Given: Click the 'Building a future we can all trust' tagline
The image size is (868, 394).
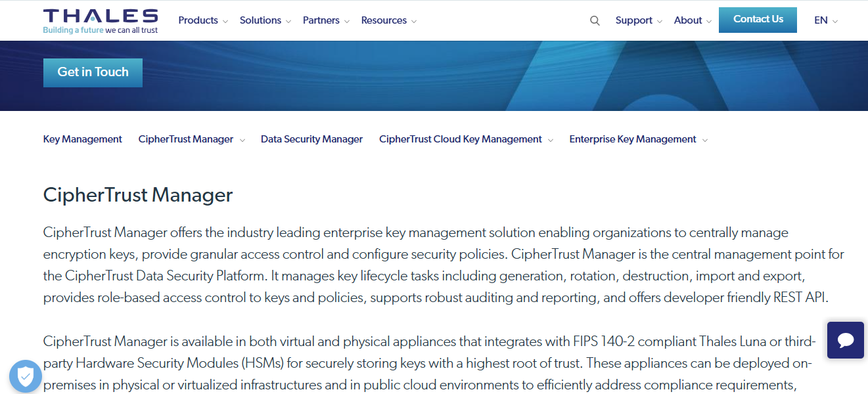Looking at the screenshot, I should tap(101, 30).
